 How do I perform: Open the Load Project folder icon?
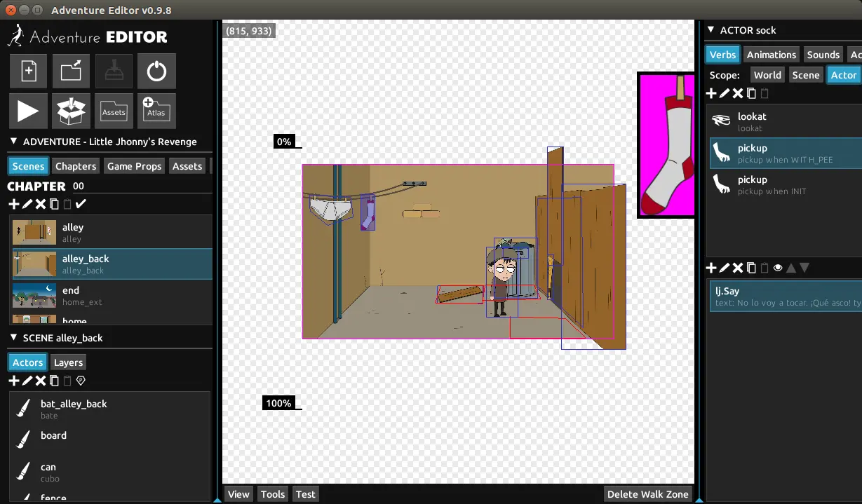[x=71, y=71]
